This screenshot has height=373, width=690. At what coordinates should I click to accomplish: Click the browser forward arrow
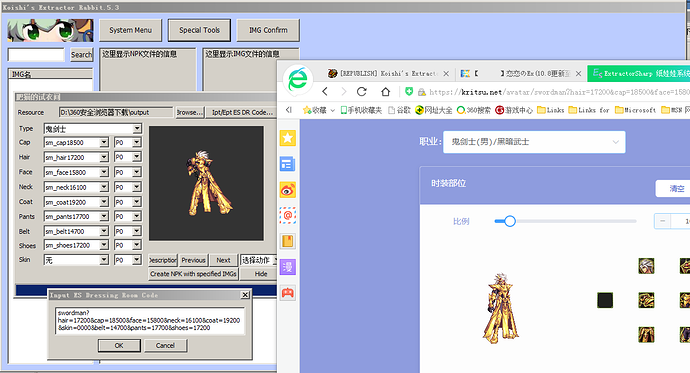pos(344,91)
